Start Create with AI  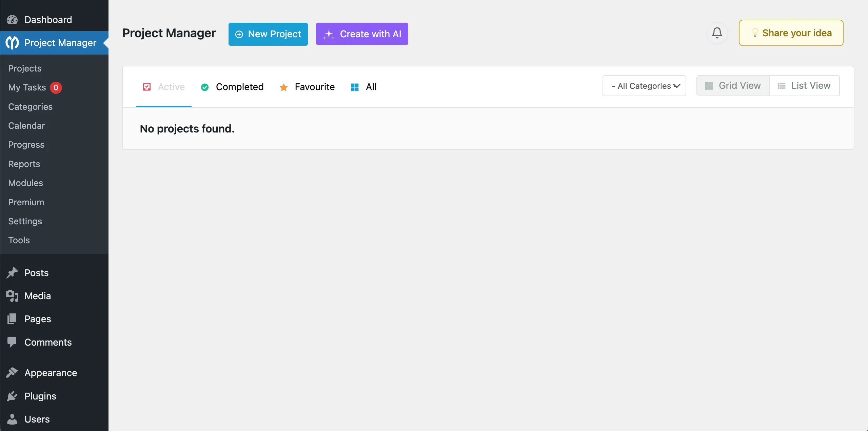[361, 34]
